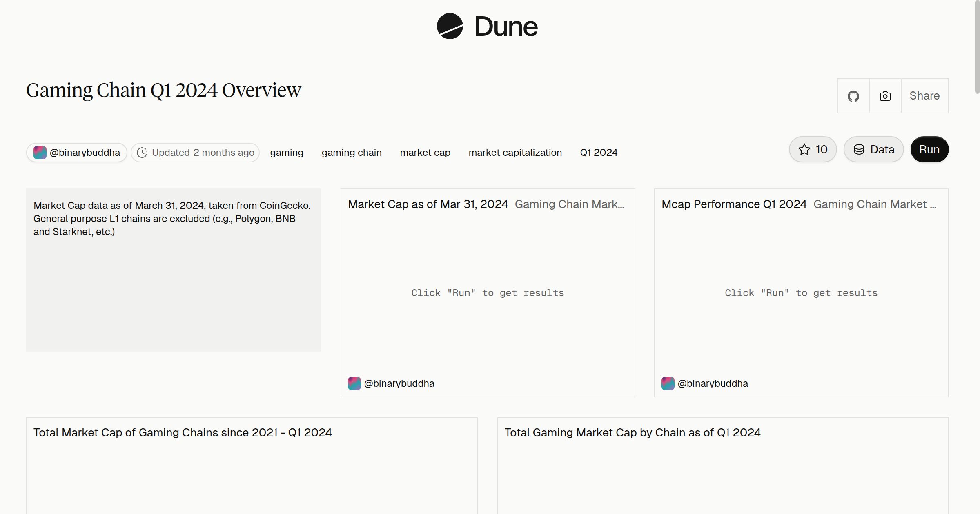
Task: Click the Share button
Action: 924,96
